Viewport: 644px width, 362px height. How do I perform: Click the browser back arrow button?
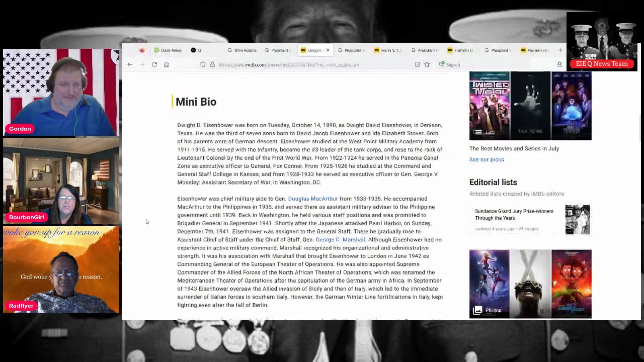click(x=130, y=64)
